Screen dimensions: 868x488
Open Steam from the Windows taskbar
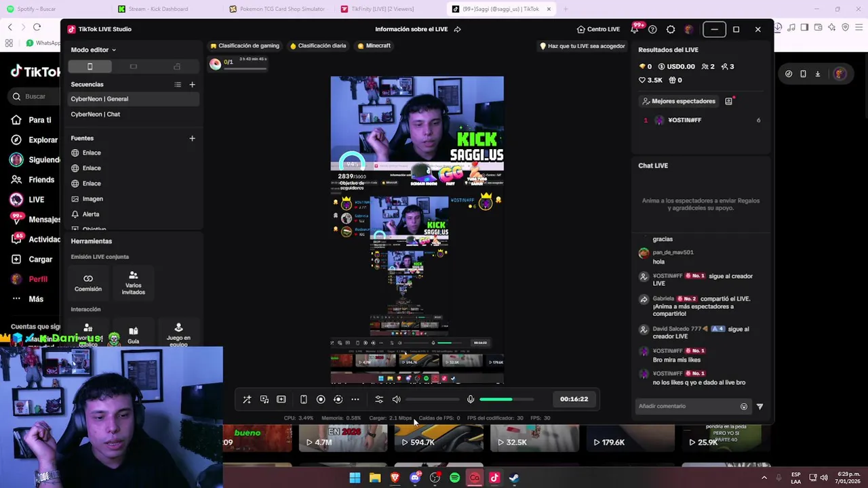514,478
